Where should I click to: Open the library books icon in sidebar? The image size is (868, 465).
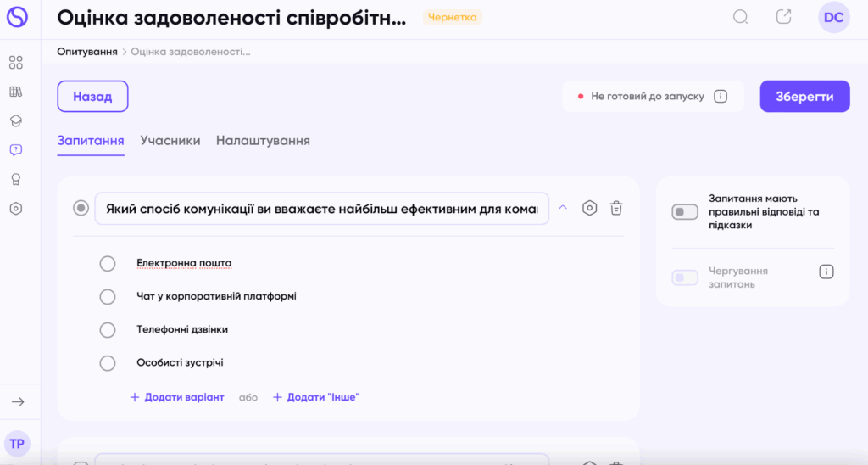pyautogui.click(x=15, y=92)
